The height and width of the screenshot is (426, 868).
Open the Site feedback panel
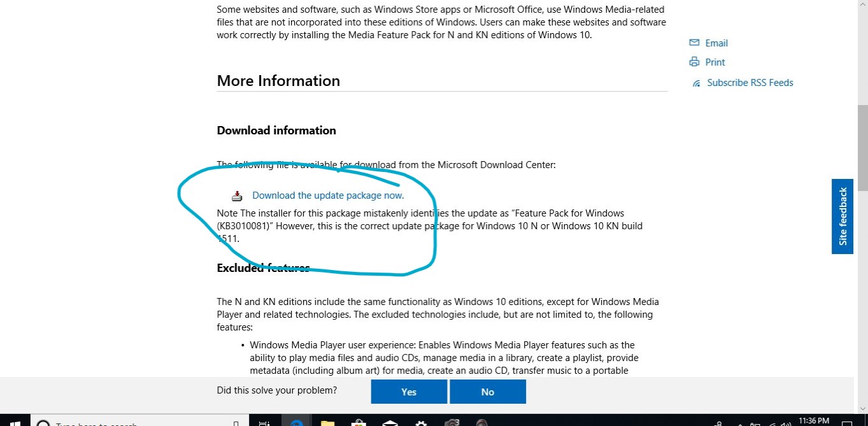[843, 217]
